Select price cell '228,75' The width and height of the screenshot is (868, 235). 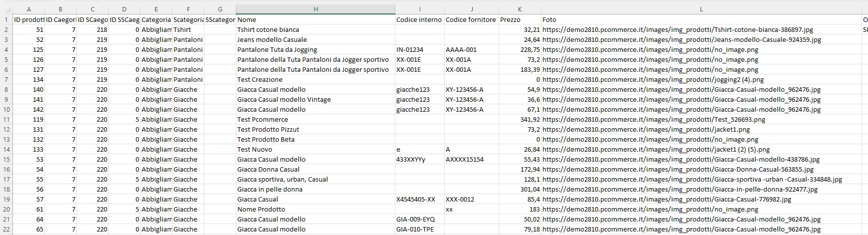pos(520,49)
